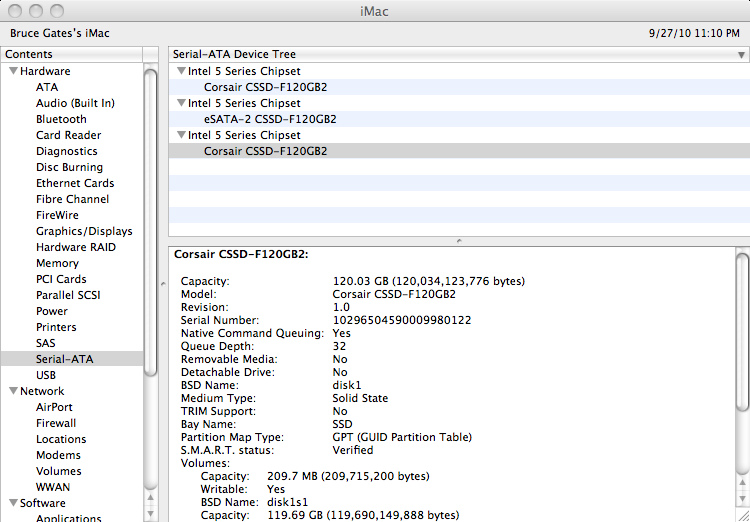Collapse the Hardware section triangle
The height and width of the screenshot is (522, 750).
pyautogui.click(x=13, y=71)
